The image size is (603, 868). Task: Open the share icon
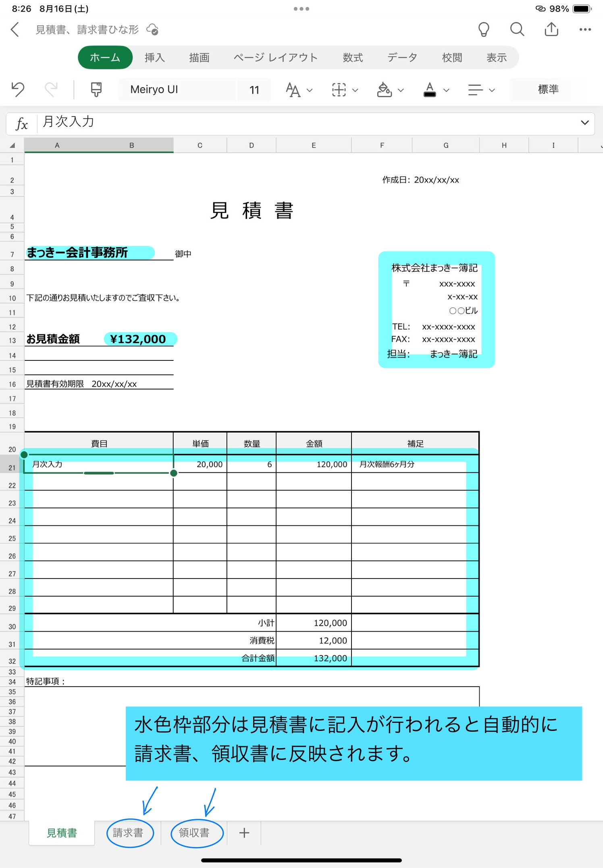point(551,29)
